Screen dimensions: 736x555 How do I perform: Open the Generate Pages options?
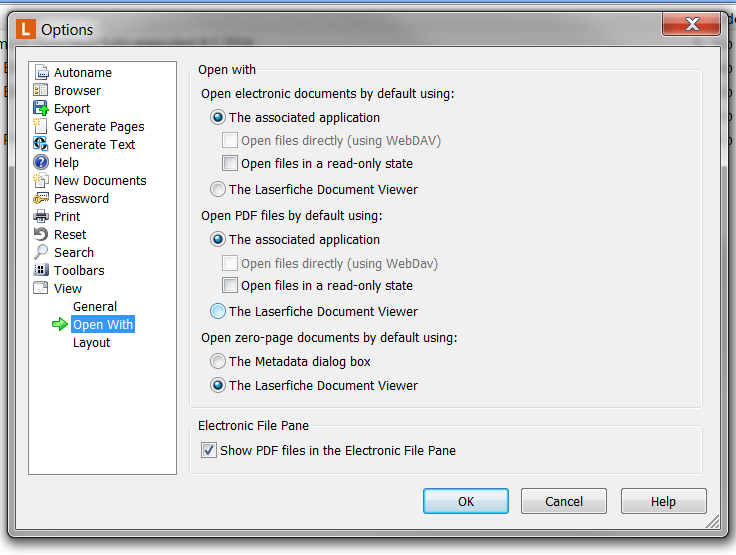click(x=99, y=127)
